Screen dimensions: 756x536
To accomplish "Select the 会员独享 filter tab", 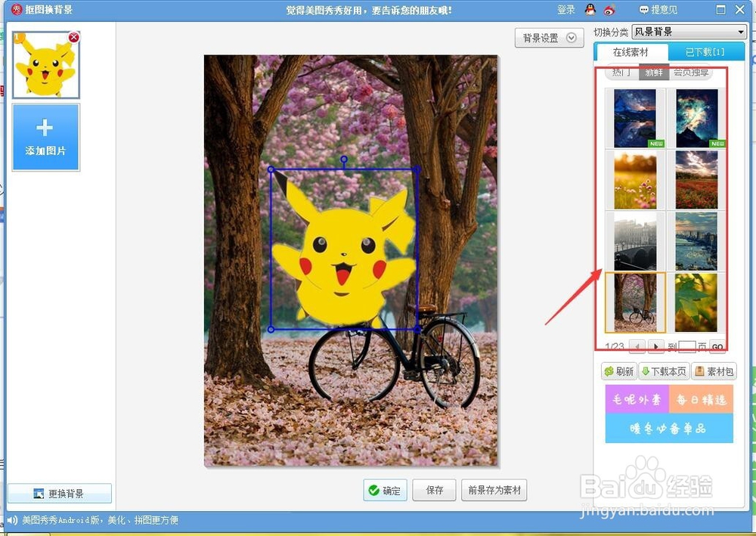I will point(691,73).
